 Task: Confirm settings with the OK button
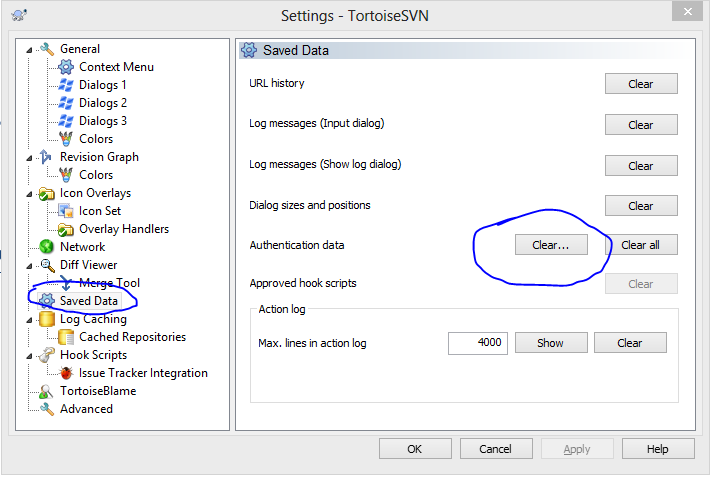[x=415, y=449]
